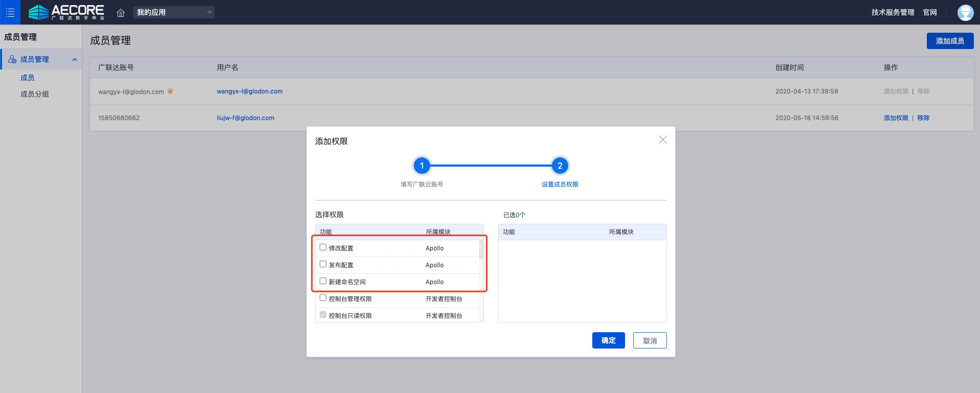This screenshot has height=393, width=980.
Task: Click the hamburger menu icon
Action: [10, 12]
